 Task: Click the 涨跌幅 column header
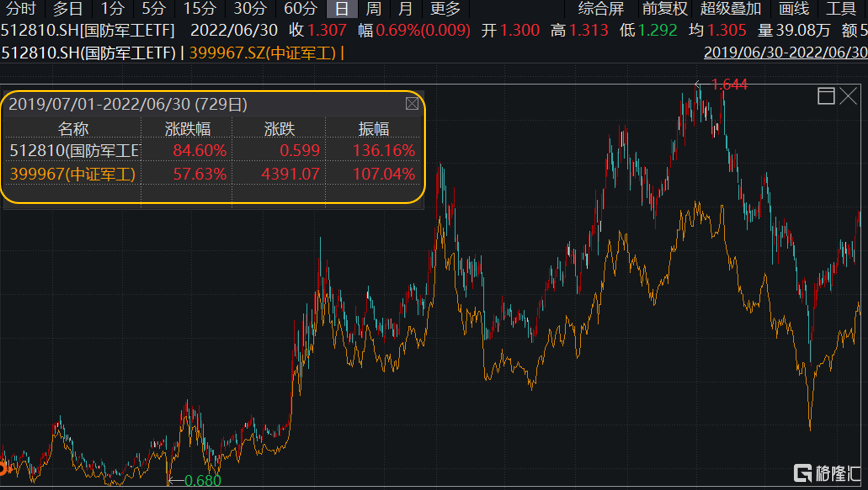point(188,128)
